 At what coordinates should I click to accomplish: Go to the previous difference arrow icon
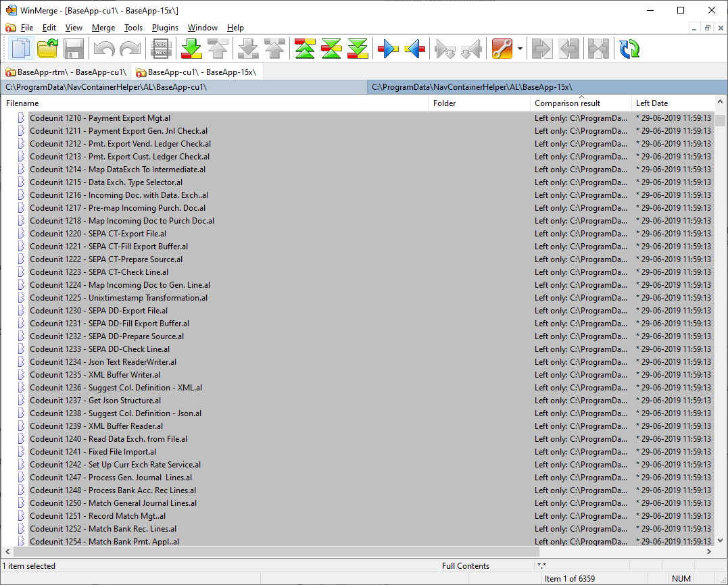tap(218, 49)
